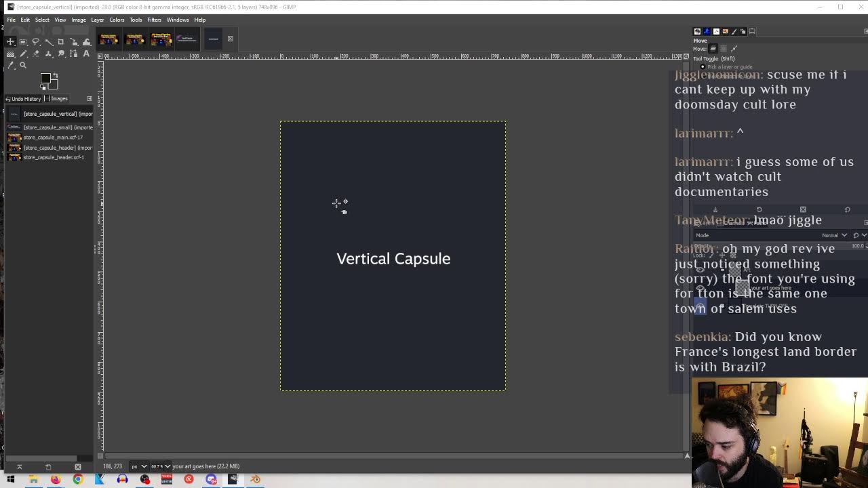Swap foreground and background colors
Screen dimensions: 868x488
click(x=56, y=75)
